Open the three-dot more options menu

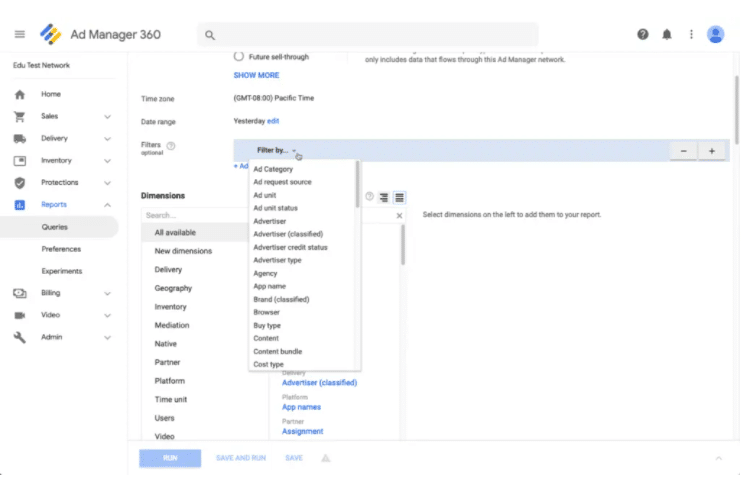[691, 34]
